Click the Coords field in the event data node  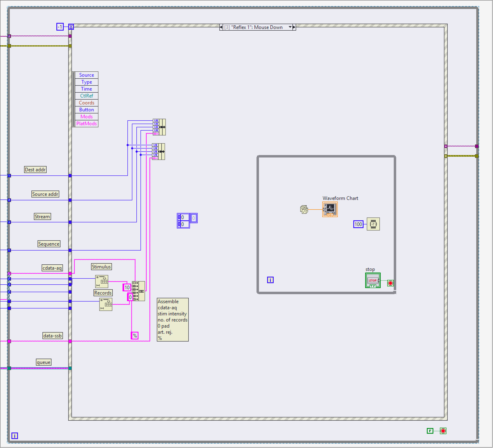[86, 103]
